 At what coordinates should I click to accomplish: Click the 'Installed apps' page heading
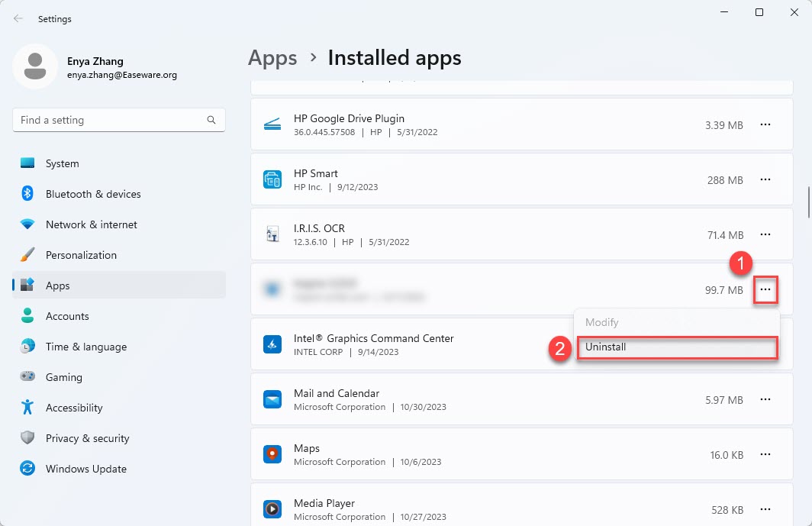395,57
